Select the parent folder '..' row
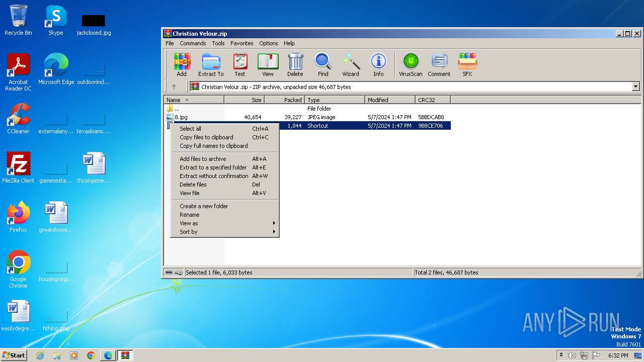Image resolution: width=644 pixels, height=362 pixels. (x=307, y=109)
